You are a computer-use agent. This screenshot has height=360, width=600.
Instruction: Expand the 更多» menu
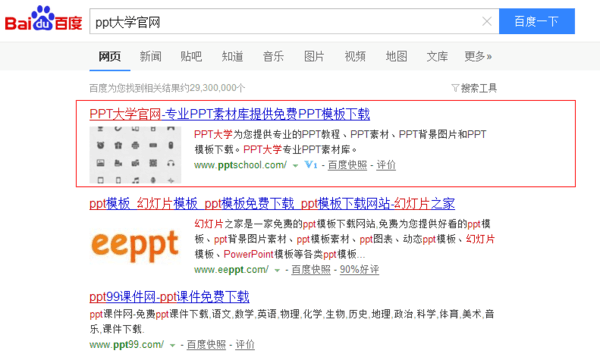tap(478, 57)
